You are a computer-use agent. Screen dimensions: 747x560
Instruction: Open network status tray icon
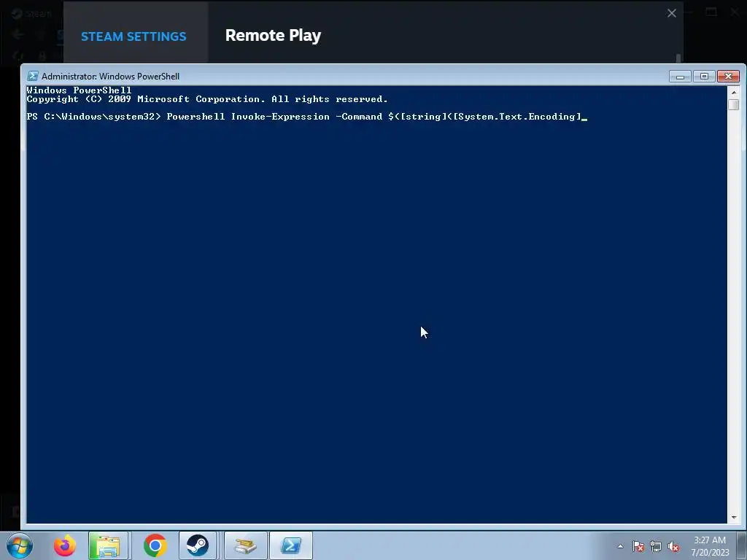(x=656, y=547)
